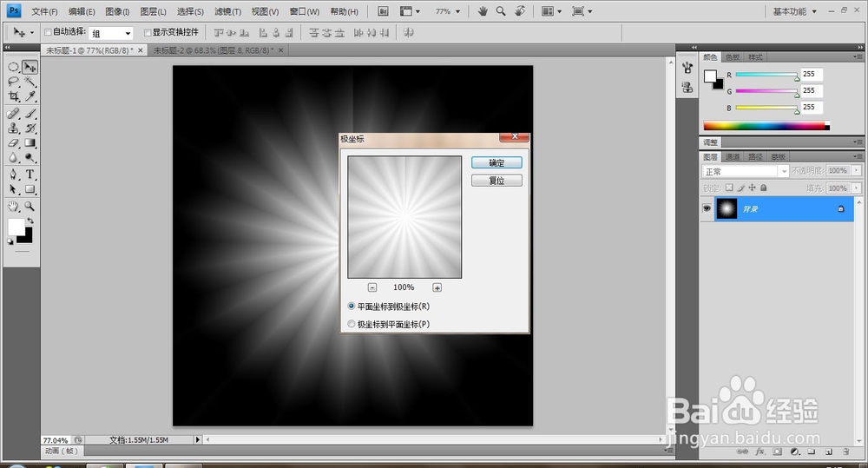Viewport: 868px width, 468px height.
Task: Select the Eyedropper tool
Action: 30,96
